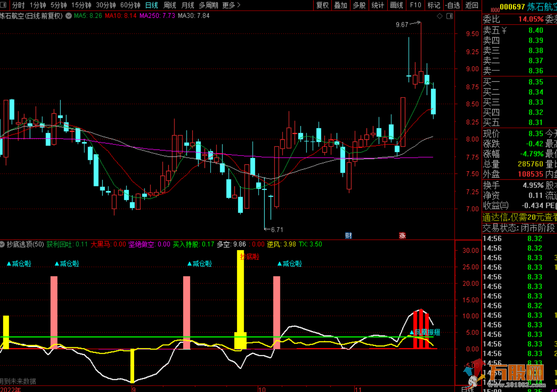Click the 逆风: 3.98 indicator value
557x392 pixels.
[282, 245]
